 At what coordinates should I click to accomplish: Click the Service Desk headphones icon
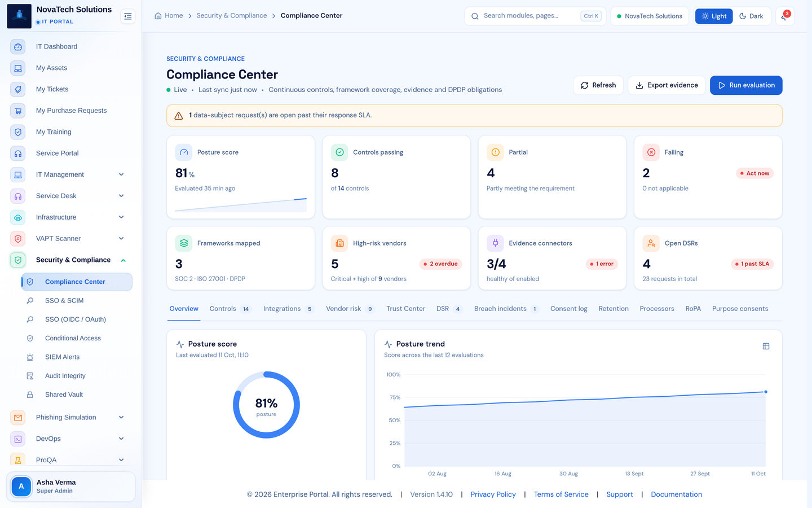18,196
